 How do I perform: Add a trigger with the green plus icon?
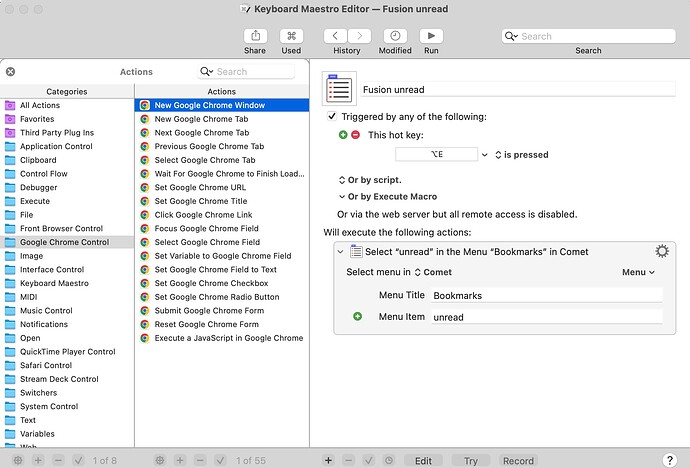[x=343, y=135]
